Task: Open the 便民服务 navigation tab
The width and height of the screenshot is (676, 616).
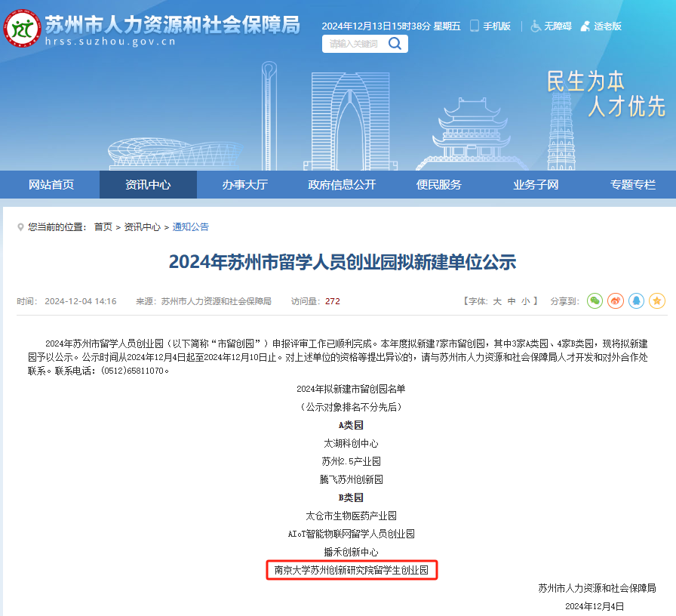Action: pyautogui.click(x=439, y=185)
